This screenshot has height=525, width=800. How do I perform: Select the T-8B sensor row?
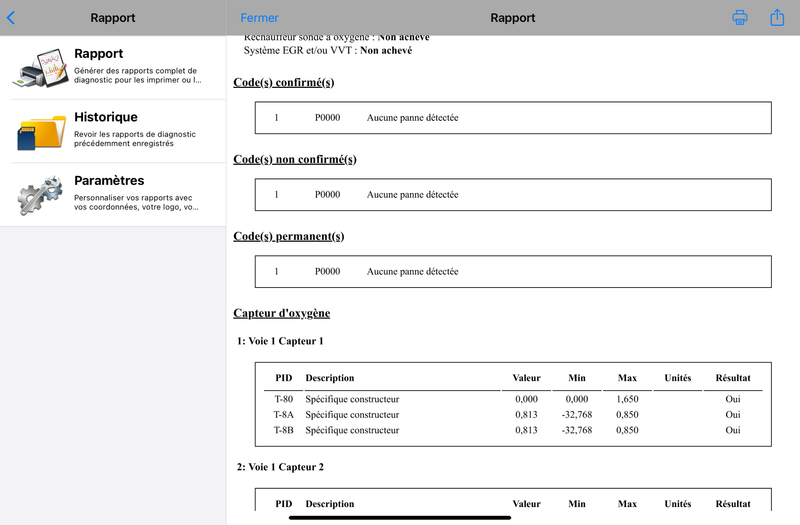tap(513, 430)
